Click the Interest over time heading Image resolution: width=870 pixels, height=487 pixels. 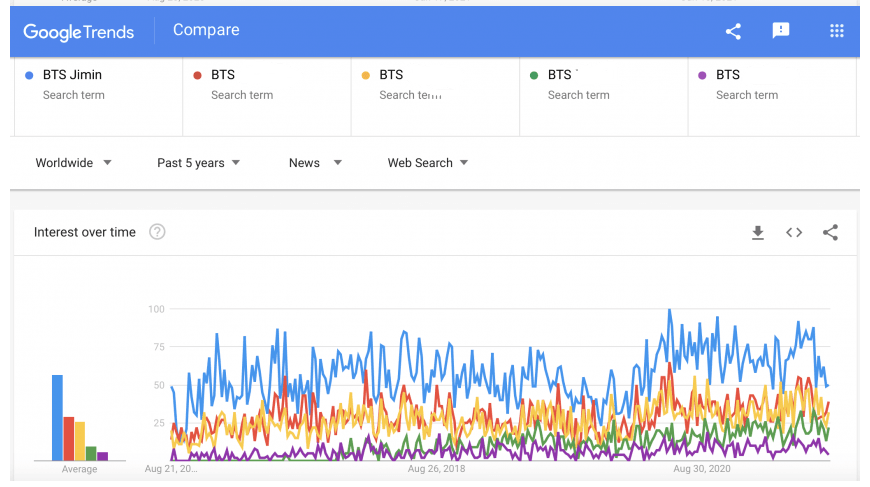click(x=84, y=232)
